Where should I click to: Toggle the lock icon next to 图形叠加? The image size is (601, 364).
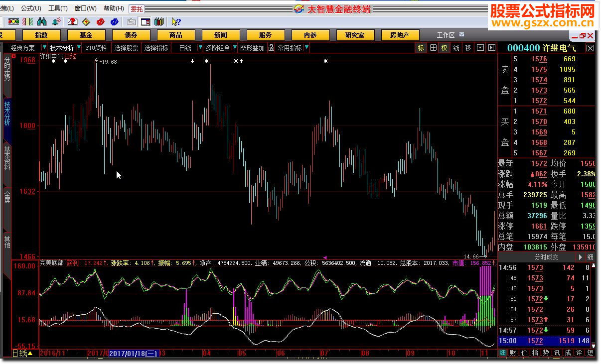coord(271,48)
